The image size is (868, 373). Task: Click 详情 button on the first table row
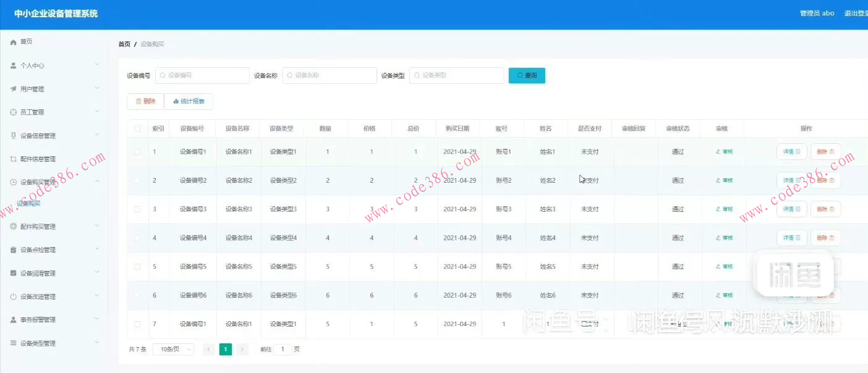791,151
